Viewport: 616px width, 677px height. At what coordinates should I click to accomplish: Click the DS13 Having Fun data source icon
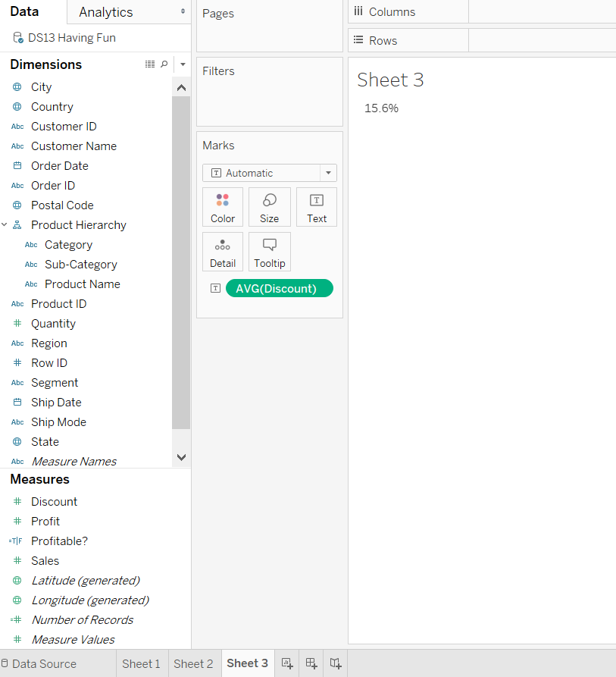tap(18, 38)
